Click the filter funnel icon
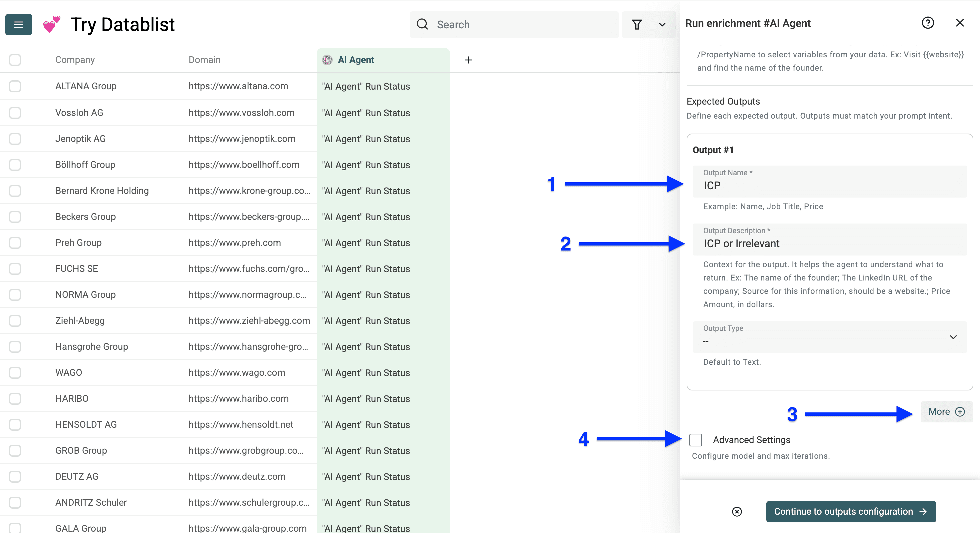Image resolution: width=980 pixels, height=533 pixels. [637, 24]
